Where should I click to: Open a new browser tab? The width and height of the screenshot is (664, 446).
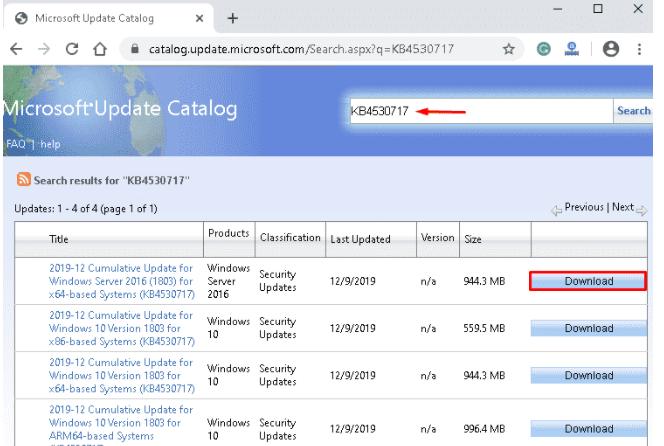point(232,18)
